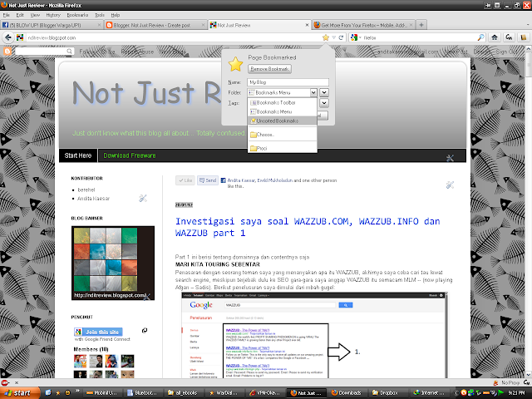Expand the folder tree chevron button
Image resolution: width=532 pixels, height=399 pixels.
[x=324, y=92]
